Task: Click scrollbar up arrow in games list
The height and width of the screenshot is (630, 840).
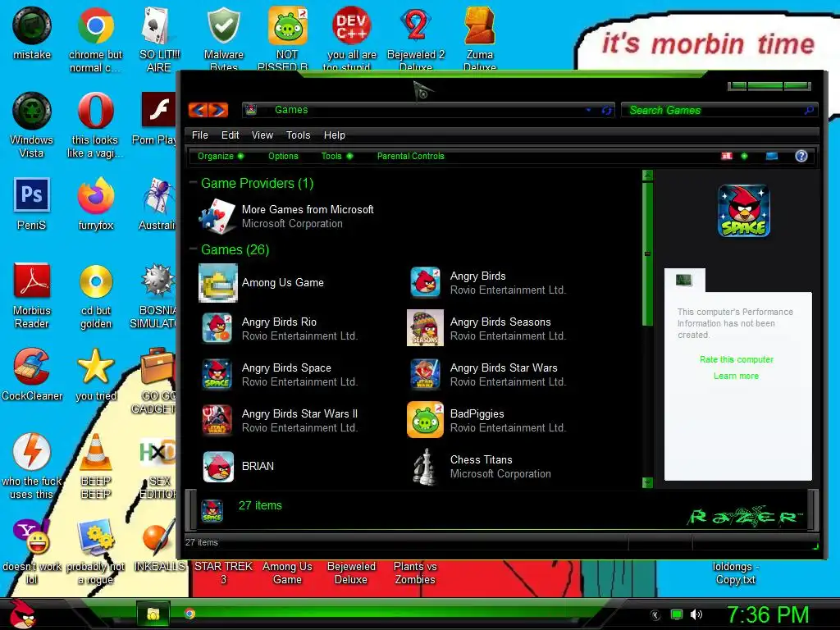Action: click(x=647, y=176)
